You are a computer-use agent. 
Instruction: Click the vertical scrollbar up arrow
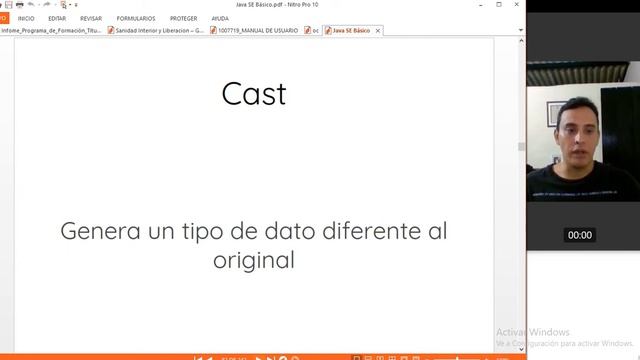pos(521,41)
